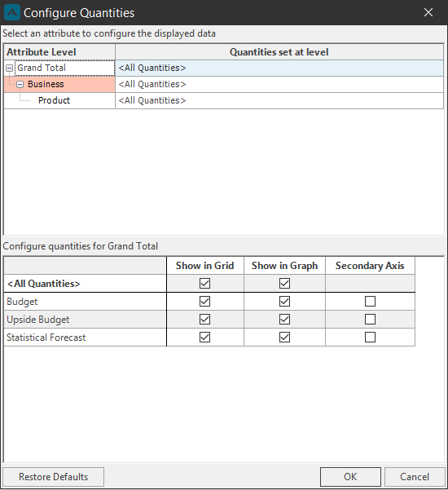This screenshot has width=448, height=490.
Task: Confirm with the OK button
Action: coord(350,477)
